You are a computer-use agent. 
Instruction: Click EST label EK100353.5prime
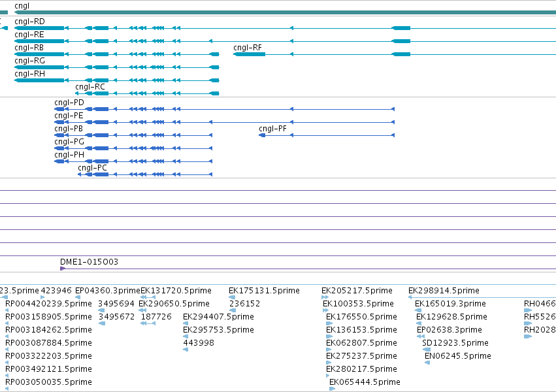tap(358, 304)
